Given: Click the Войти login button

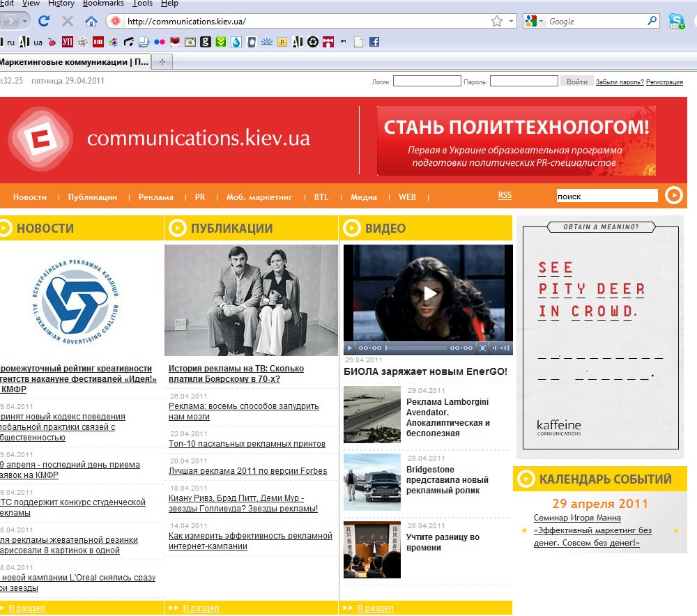Looking at the screenshot, I should click(576, 82).
